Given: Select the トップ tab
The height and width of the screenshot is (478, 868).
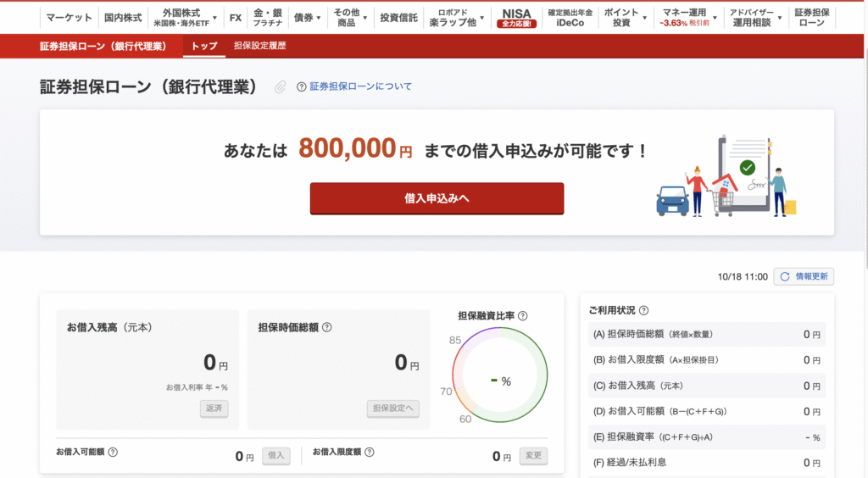Looking at the screenshot, I should (x=204, y=46).
